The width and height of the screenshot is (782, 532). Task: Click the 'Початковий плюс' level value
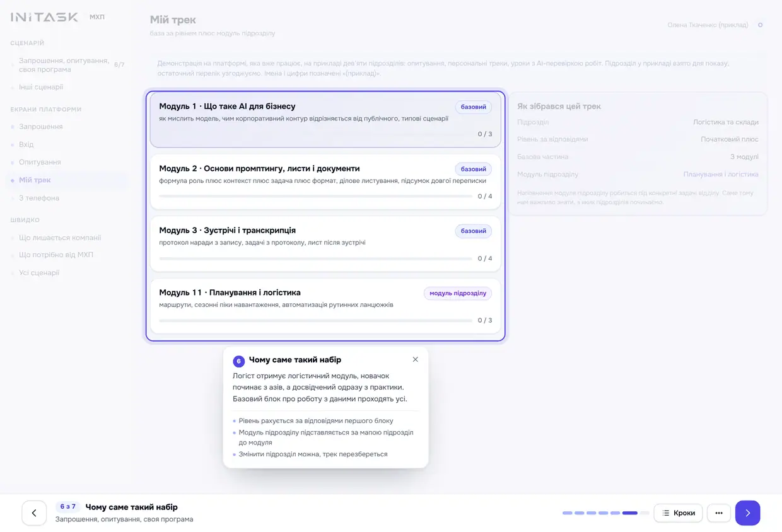coord(730,139)
